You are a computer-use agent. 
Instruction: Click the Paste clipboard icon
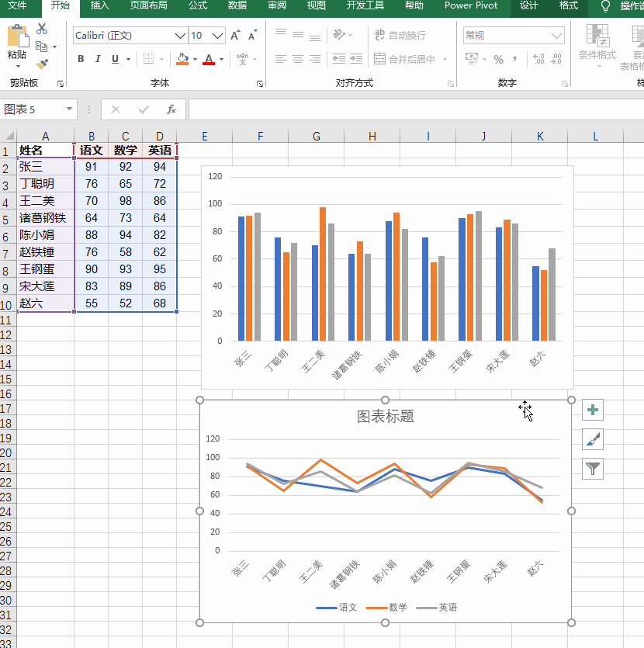coord(18,36)
